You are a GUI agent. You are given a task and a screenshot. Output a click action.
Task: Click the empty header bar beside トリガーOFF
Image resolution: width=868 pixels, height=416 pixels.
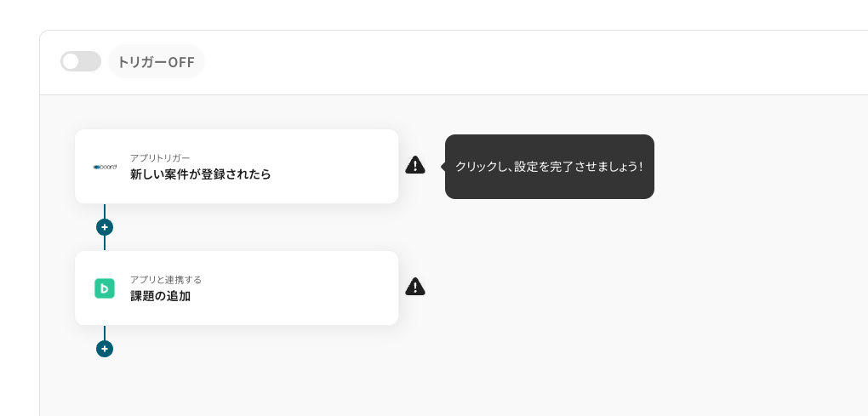[x=511, y=62]
